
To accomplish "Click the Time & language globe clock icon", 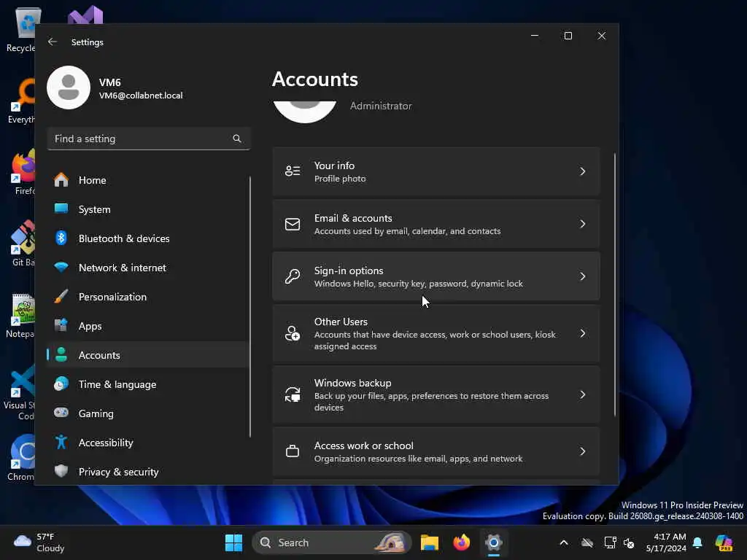I will (61, 384).
